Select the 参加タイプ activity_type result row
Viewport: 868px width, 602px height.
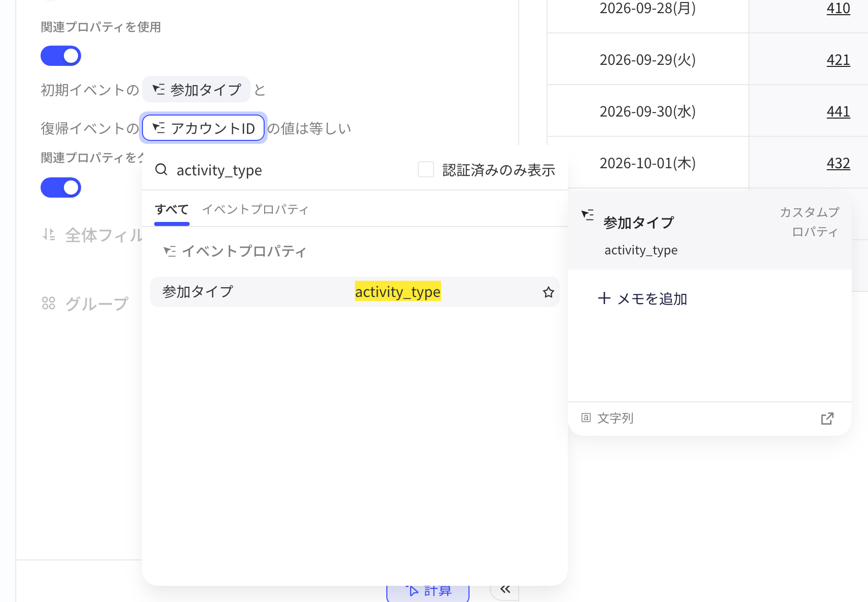coord(355,292)
